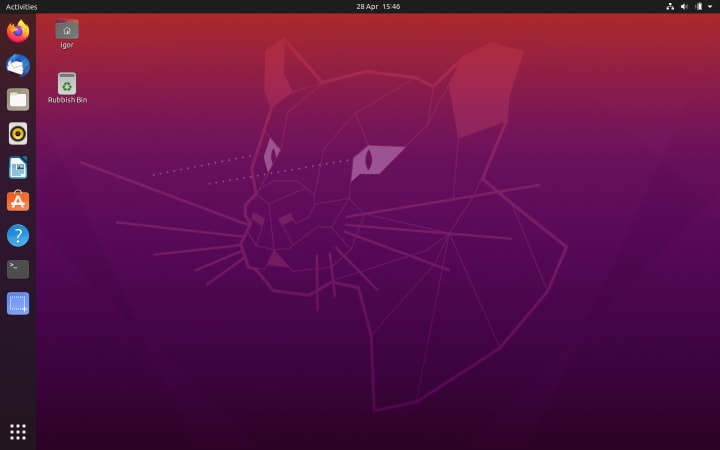The width and height of the screenshot is (720, 450).
Task: Open the 28 Apr 15:46 clock menu
Action: [x=378, y=6]
